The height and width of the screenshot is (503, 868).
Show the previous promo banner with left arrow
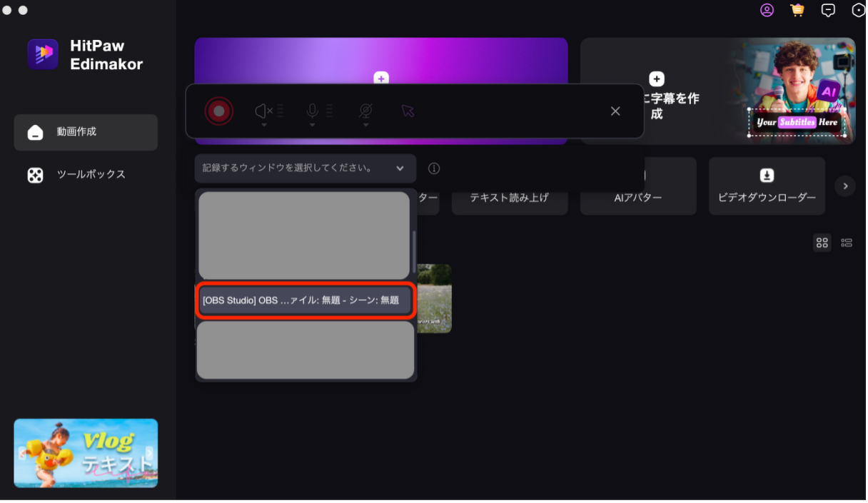22,453
